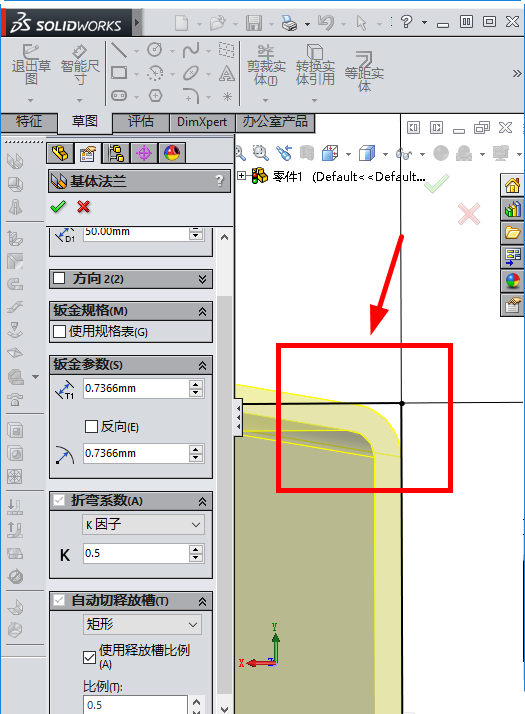Switch to the 草图 tab

[85, 122]
